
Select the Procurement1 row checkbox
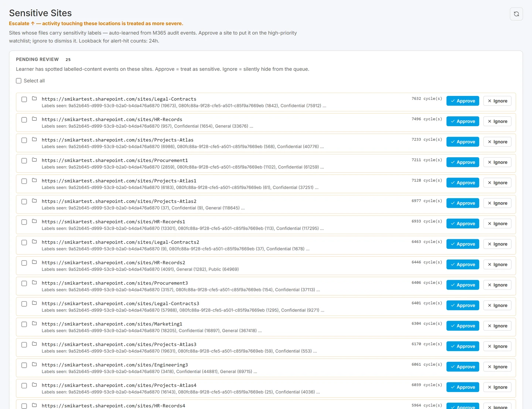pos(24,161)
